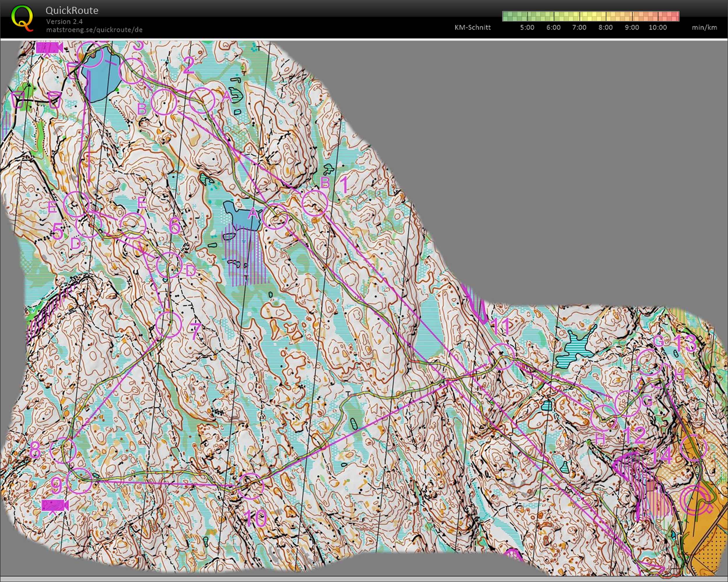Click control circle 8
The image size is (728, 582).
point(63,450)
